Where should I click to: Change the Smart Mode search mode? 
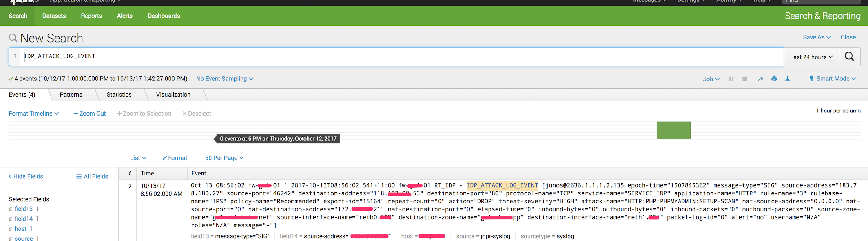click(832, 79)
